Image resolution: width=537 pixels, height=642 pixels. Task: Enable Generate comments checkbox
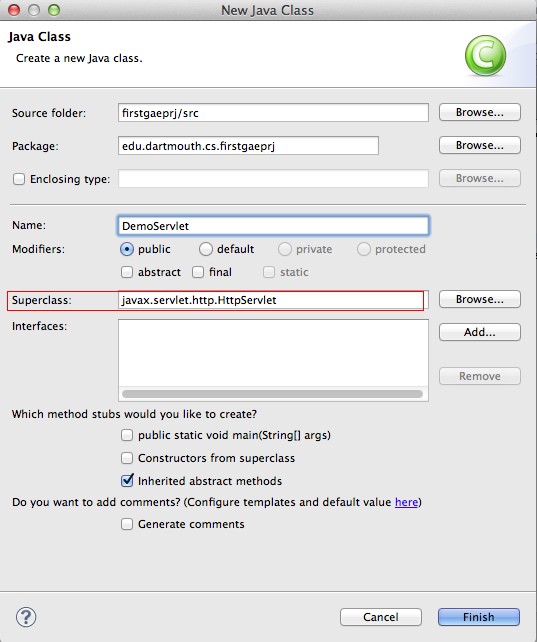pyautogui.click(x=127, y=524)
